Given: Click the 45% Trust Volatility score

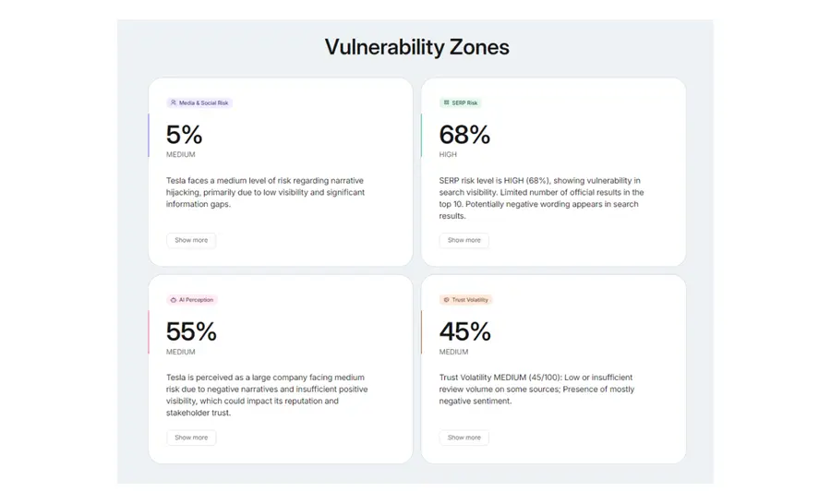Looking at the screenshot, I should [464, 331].
